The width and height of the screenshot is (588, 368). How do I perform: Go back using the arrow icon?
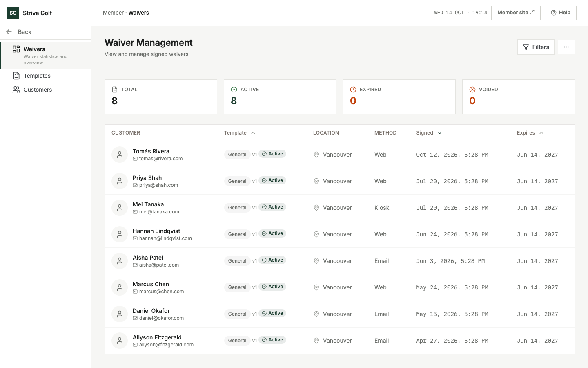[9, 32]
